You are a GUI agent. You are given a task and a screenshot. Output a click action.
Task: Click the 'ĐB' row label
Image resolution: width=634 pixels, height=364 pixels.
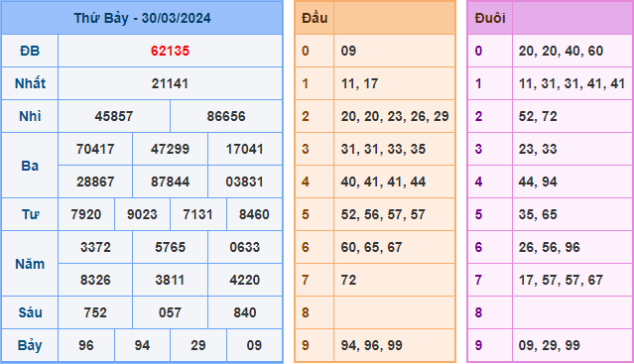point(30,51)
